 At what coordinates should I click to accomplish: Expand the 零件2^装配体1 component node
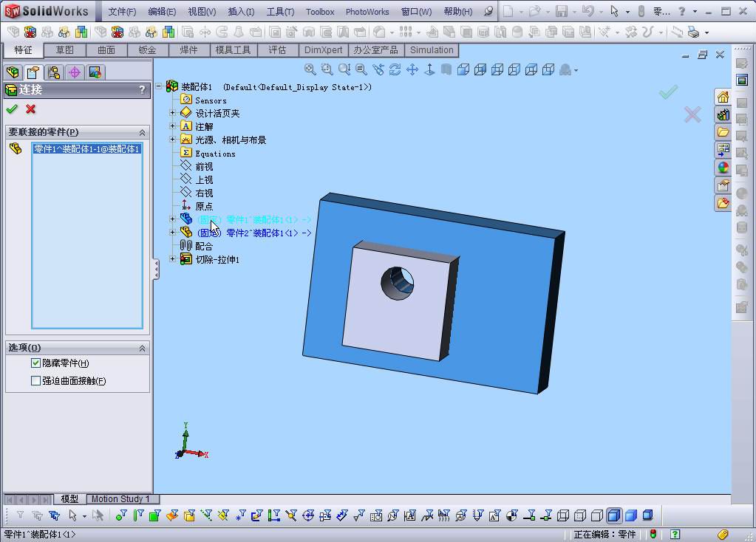pyautogui.click(x=172, y=233)
